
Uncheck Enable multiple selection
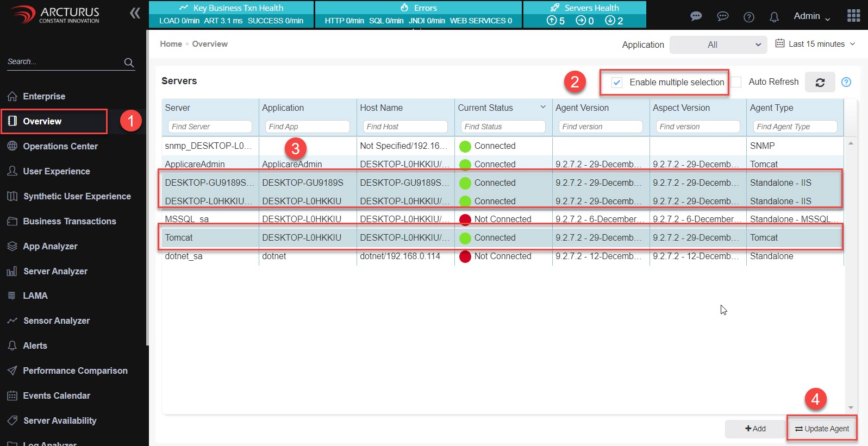click(x=616, y=83)
